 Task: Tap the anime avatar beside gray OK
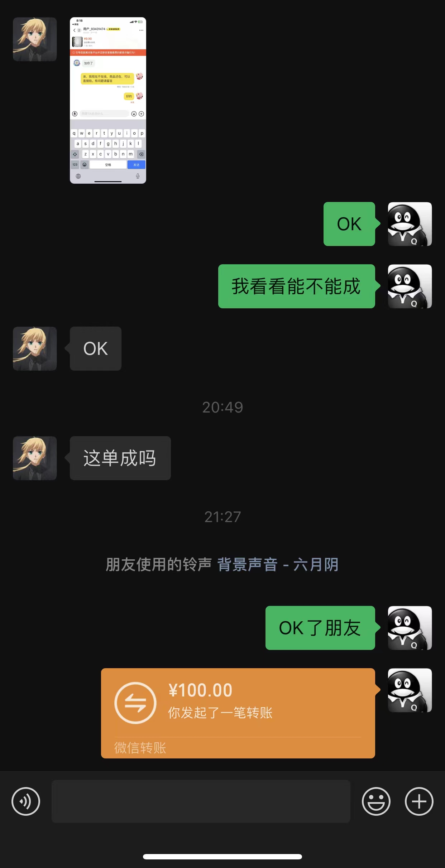point(35,348)
